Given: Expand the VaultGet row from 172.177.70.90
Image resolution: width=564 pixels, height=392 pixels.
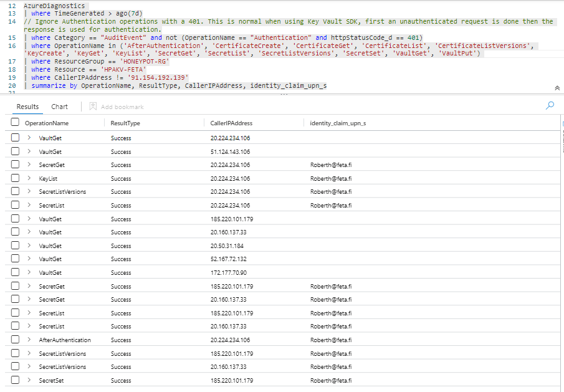Looking at the screenshot, I should point(29,272).
